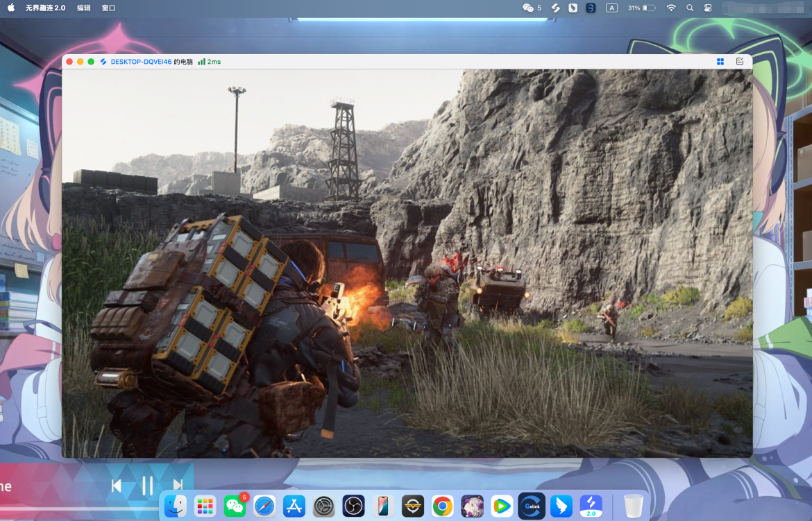Open the App Store from the Dock
The image size is (812, 521).
[x=294, y=506]
